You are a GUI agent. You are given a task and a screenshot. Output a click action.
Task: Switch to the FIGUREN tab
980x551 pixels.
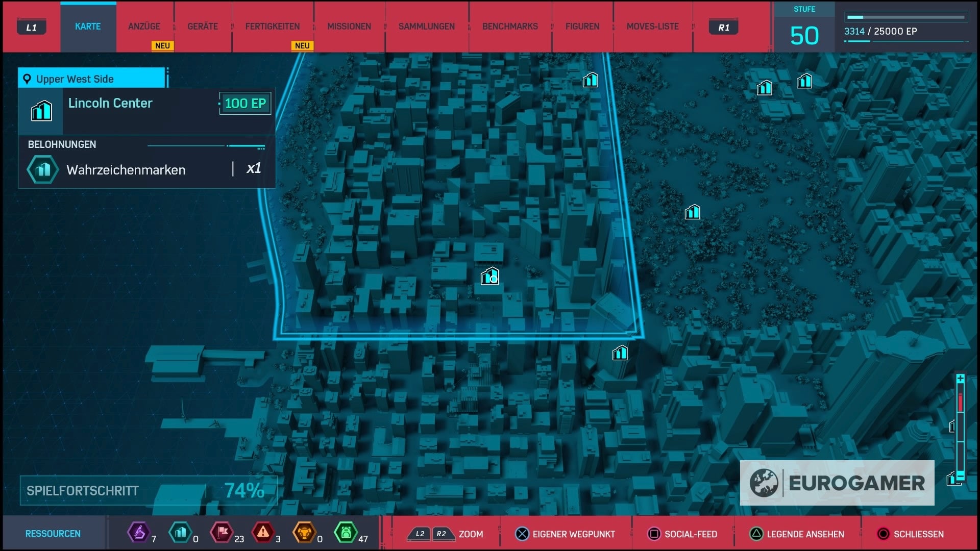pyautogui.click(x=582, y=27)
